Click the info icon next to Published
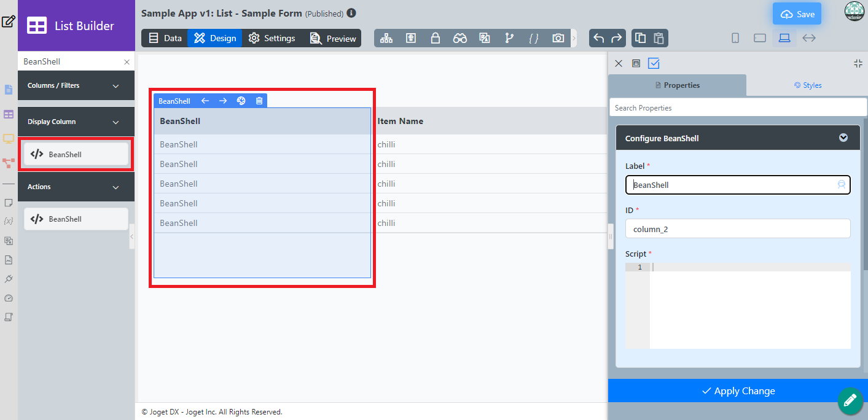868x420 pixels. click(x=351, y=12)
